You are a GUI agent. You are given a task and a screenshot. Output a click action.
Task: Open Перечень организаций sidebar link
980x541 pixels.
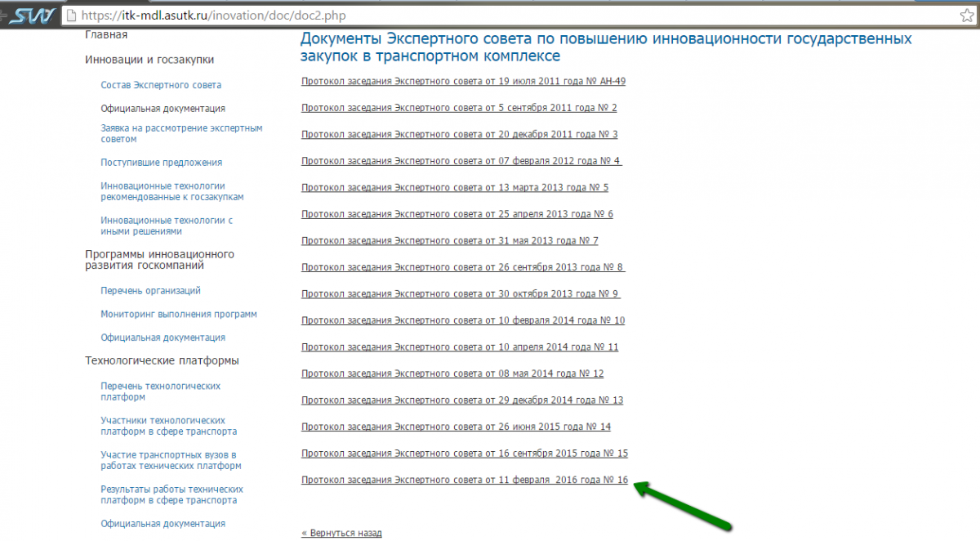(150, 291)
